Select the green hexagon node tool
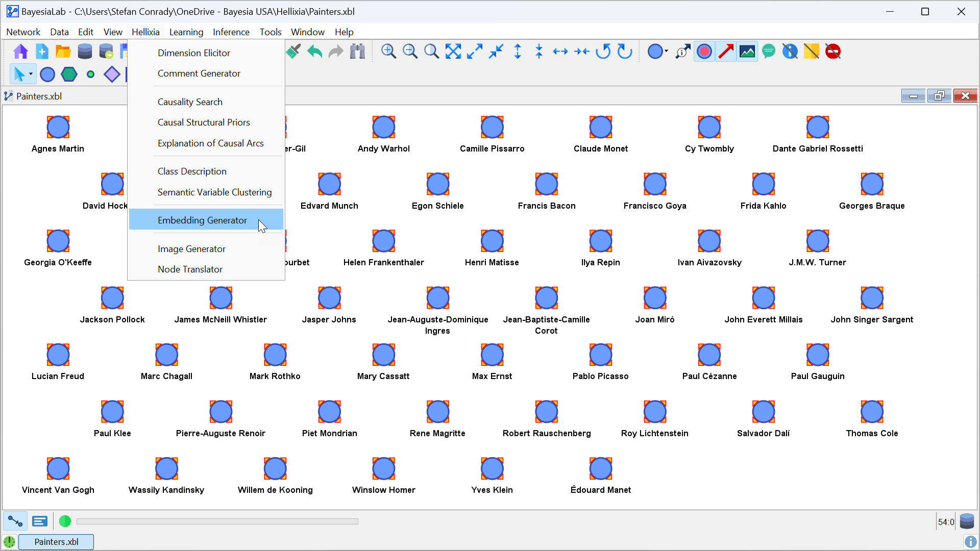980x551 pixels. pos(69,74)
